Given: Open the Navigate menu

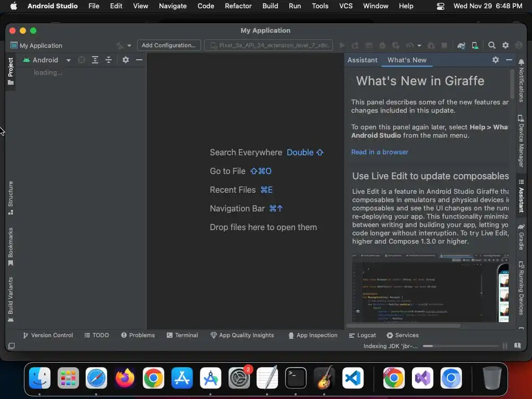Looking at the screenshot, I should (x=172, y=6).
